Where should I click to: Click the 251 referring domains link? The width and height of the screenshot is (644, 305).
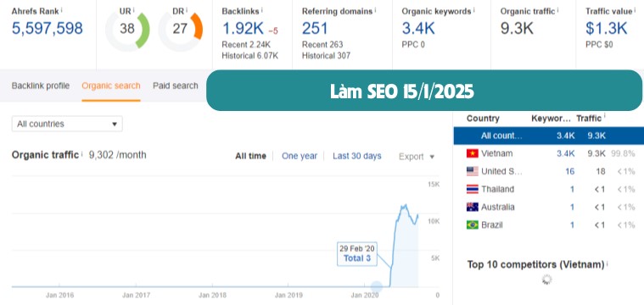[x=315, y=29]
